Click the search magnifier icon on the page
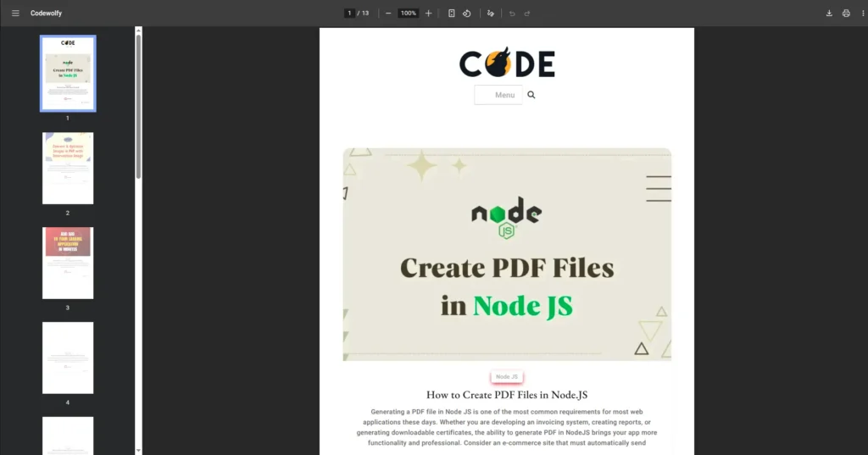This screenshot has width=868, height=455. pyautogui.click(x=531, y=95)
